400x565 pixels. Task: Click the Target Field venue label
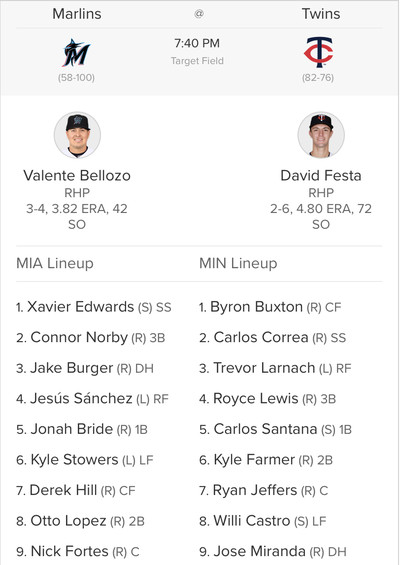[197, 61]
